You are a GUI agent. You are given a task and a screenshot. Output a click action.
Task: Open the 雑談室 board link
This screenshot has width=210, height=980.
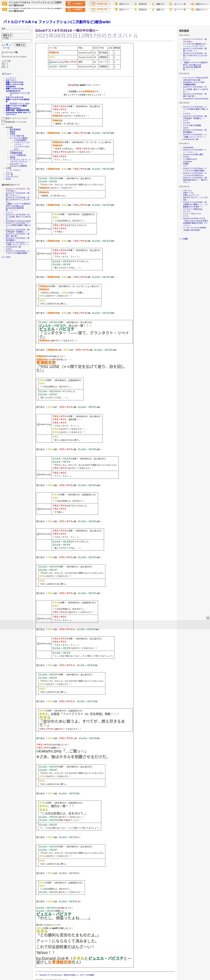coord(13,132)
